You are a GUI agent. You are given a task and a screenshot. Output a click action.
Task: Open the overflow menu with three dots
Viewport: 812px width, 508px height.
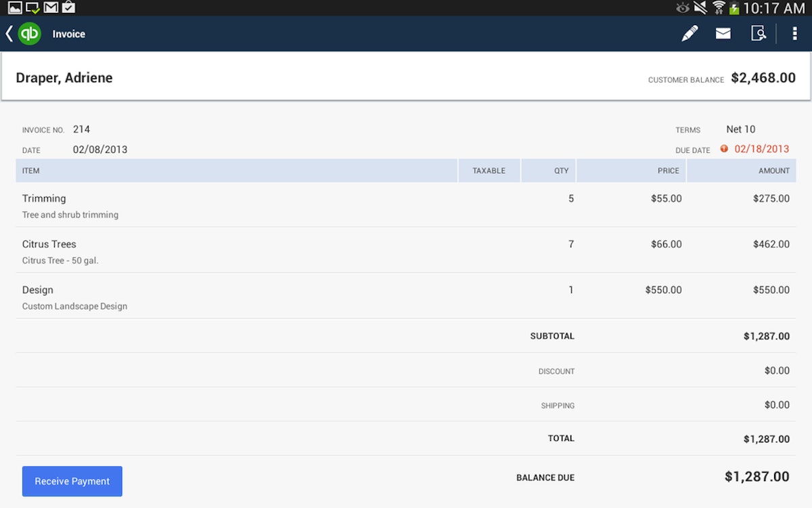coord(794,33)
